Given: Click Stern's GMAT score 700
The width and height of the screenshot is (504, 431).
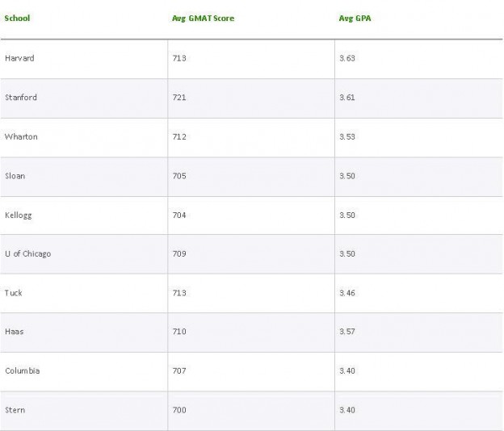Looking at the screenshot, I should 179,410.
